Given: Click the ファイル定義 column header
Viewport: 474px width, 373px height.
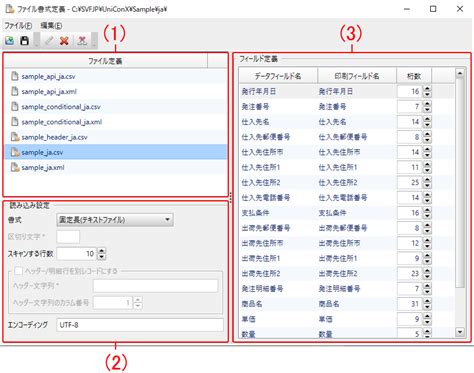Looking at the screenshot, I should (x=105, y=61).
